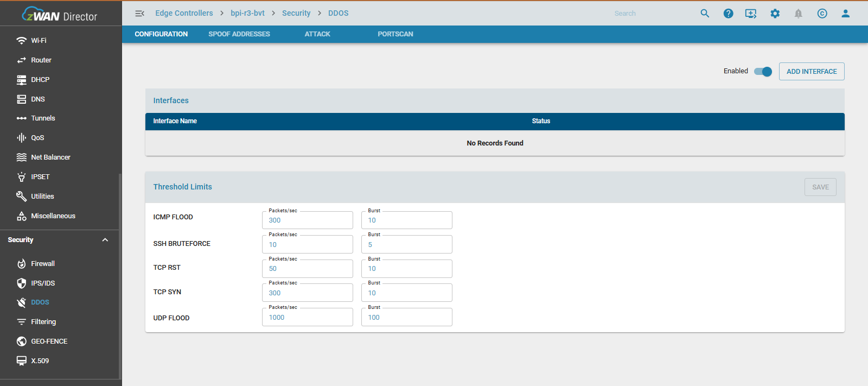Click the SAVE threshold limits button

tap(820, 187)
